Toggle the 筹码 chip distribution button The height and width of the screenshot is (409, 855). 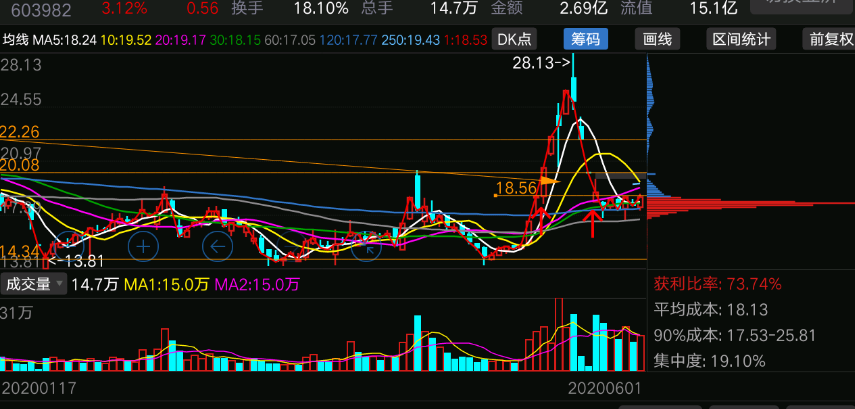click(x=586, y=39)
